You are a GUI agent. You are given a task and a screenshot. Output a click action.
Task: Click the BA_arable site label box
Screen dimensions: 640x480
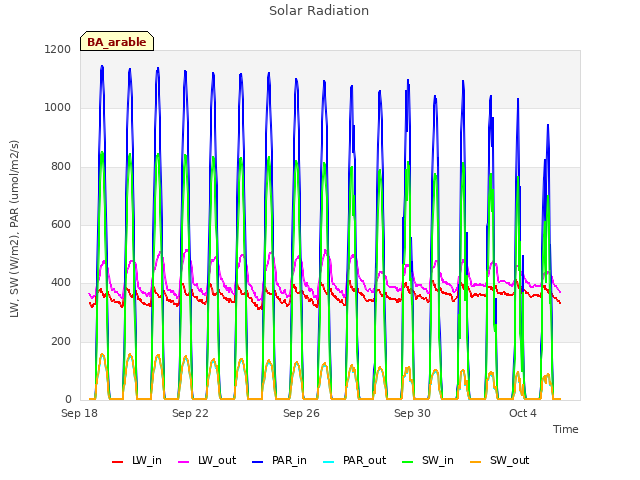117,41
